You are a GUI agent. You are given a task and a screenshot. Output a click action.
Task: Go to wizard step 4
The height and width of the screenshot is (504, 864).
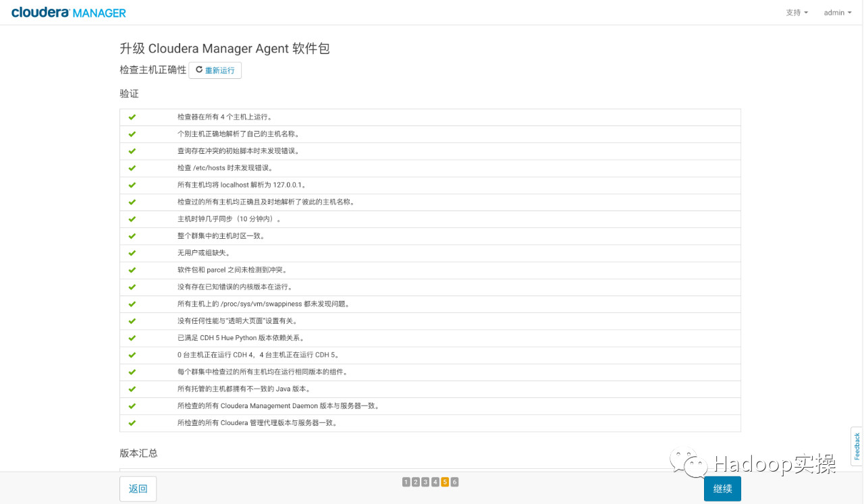coord(435,482)
